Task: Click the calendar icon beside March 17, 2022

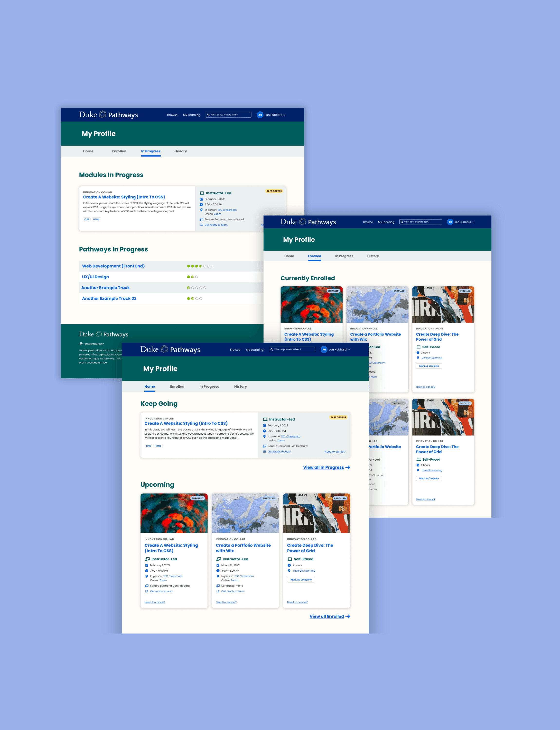Action: tap(218, 565)
